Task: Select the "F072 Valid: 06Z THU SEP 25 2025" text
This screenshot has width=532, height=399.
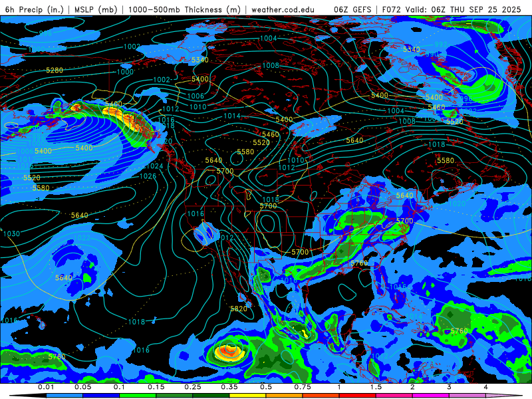Action: pos(452,9)
